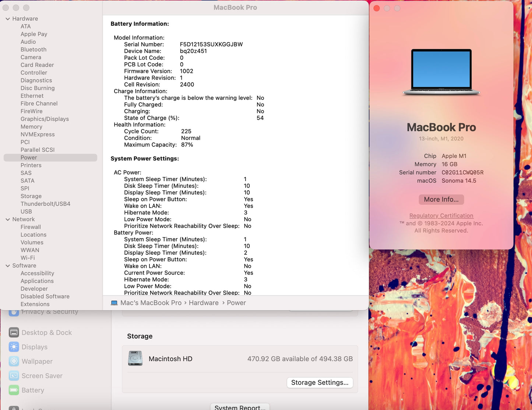Select Thunderbolt/USB4 in the sidebar

[45, 204]
